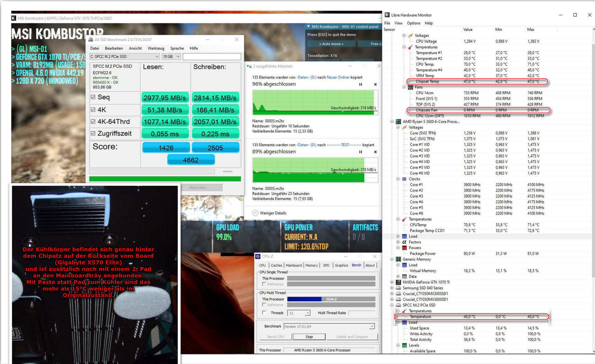Open the 10 GB test size dropdown
This screenshot has height=364, width=595.
(x=171, y=56)
